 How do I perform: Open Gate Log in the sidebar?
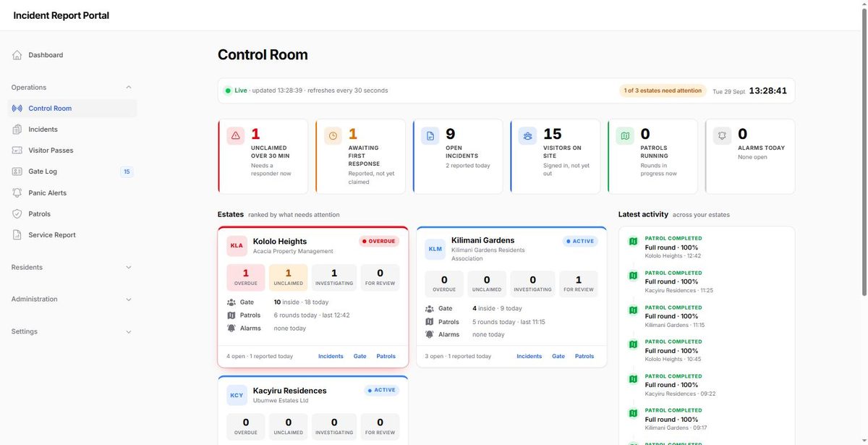[x=72, y=171]
